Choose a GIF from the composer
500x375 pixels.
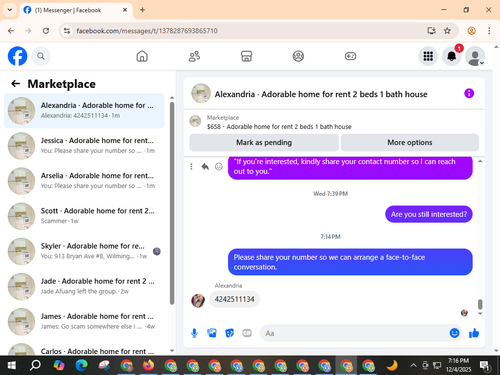pos(247,333)
